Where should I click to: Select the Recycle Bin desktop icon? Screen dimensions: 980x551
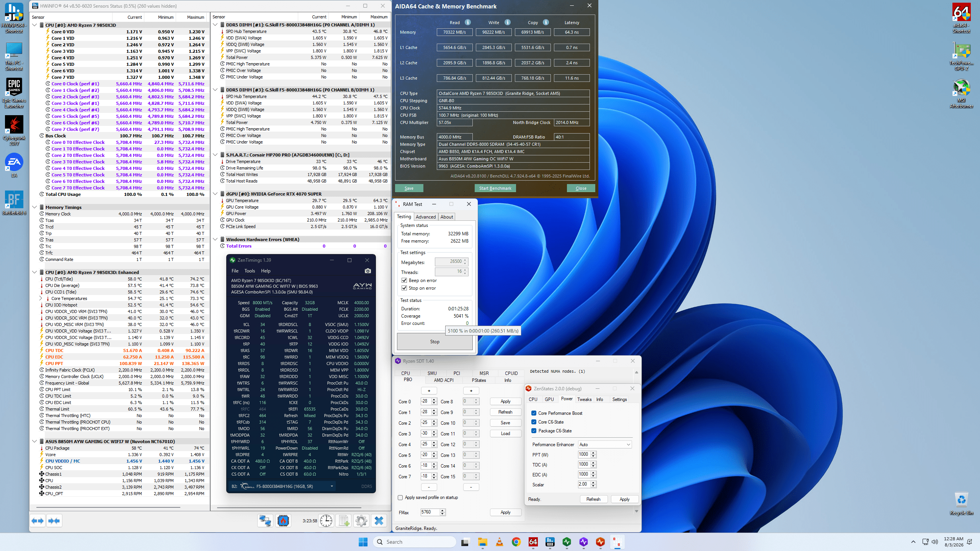point(961,503)
